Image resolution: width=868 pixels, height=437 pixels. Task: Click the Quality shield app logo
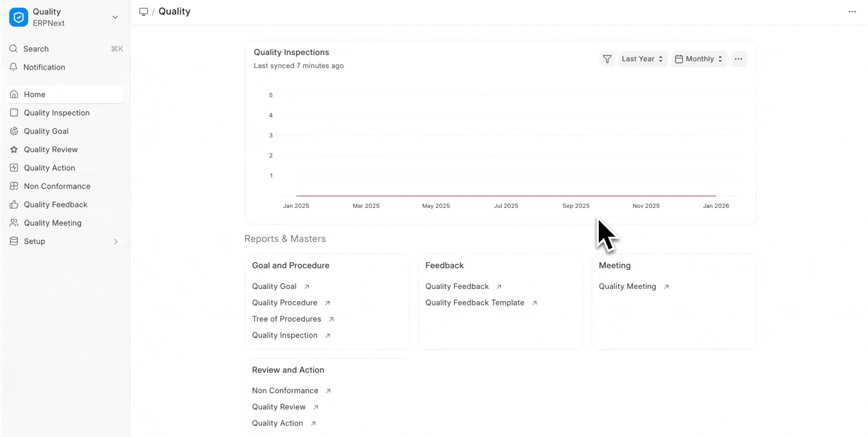point(19,17)
